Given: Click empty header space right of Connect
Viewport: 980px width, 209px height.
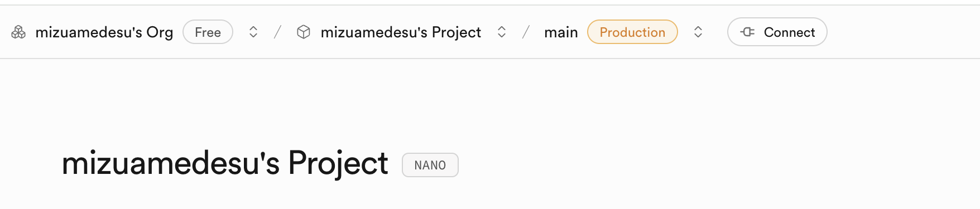Looking at the screenshot, I should click(904, 32).
